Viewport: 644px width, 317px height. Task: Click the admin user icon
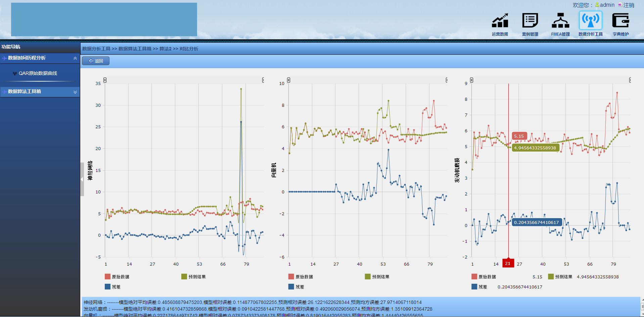point(597,5)
